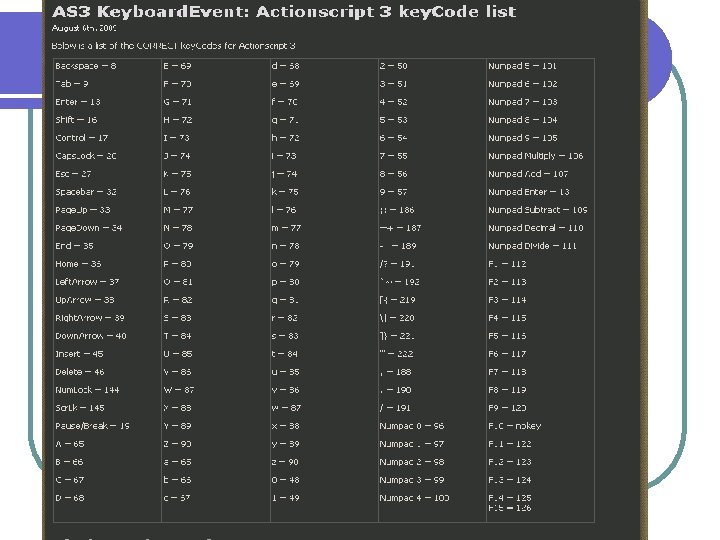Screen dimensions: 720x540
Task: Click the Esc – 27 entry
Action: coord(72,174)
